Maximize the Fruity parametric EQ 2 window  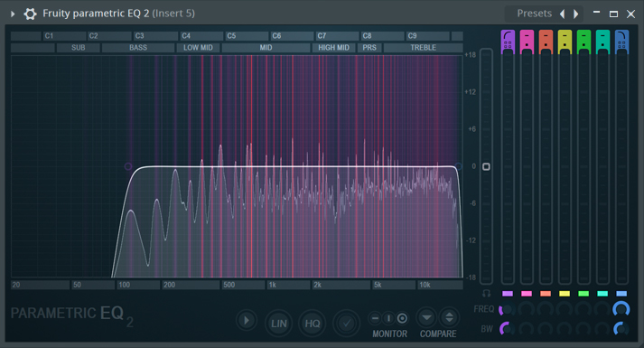coord(613,14)
